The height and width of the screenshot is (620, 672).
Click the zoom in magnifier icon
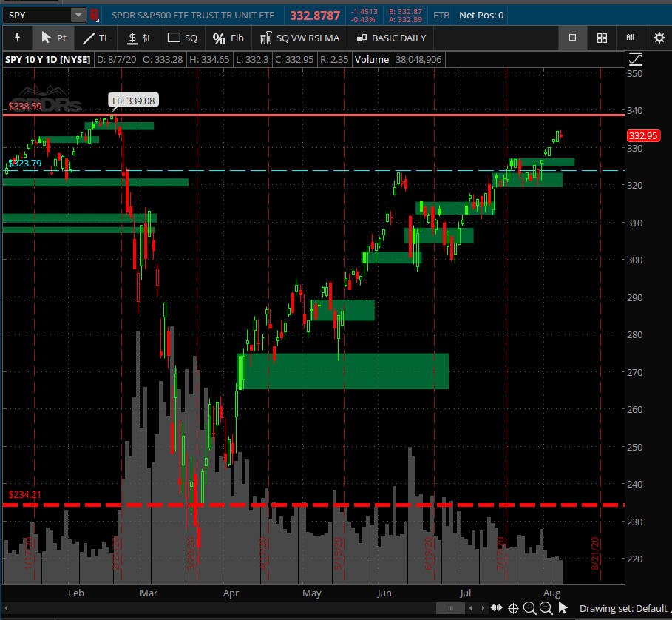pyautogui.click(x=529, y=608)
